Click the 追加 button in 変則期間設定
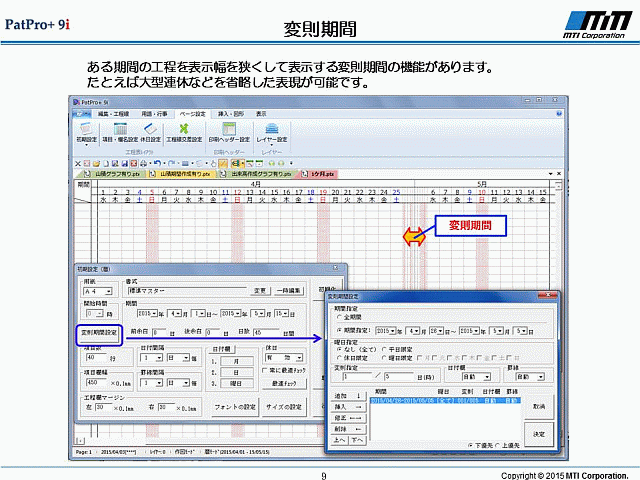Image resolution: width=640 pixels, height=480 pixels. 348,396
